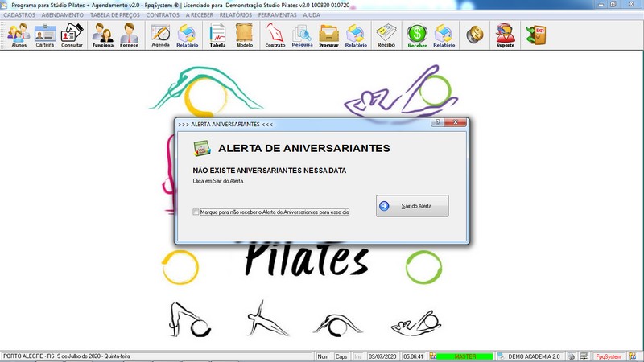
Task: Open the CONTRATOS menu
Action: 163,14
